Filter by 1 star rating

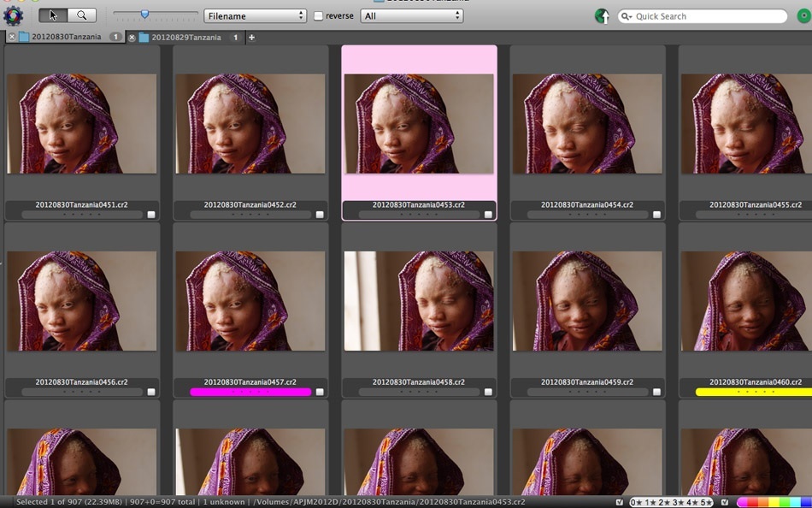[649, 502]
